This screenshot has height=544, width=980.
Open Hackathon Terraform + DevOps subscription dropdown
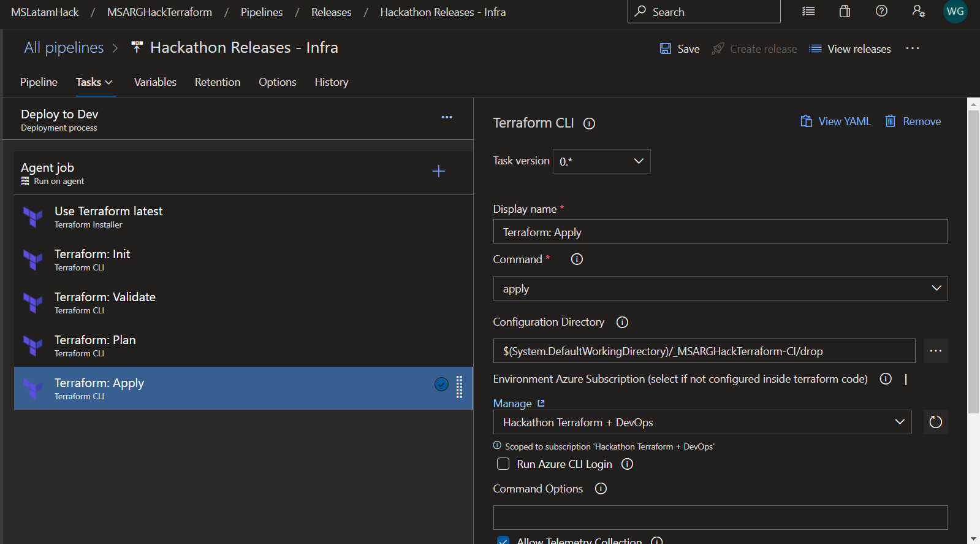coord(702,422)
